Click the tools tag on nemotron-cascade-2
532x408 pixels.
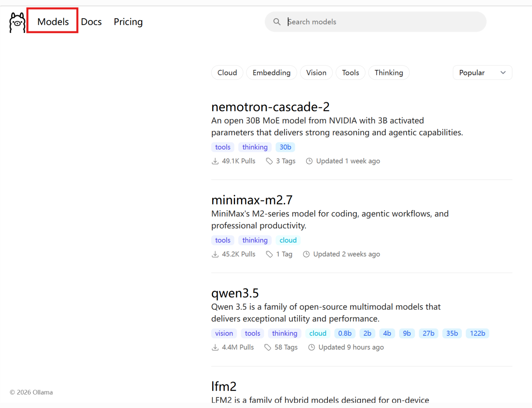[x=223, y=147]
